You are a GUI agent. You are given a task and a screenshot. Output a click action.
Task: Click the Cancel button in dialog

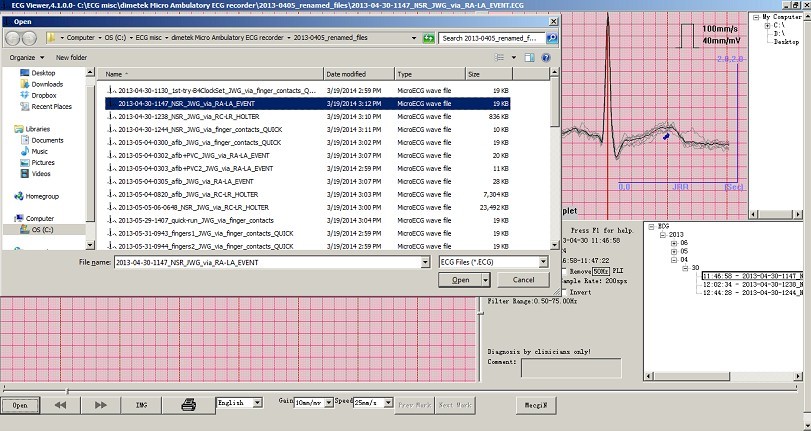point(523,280)
